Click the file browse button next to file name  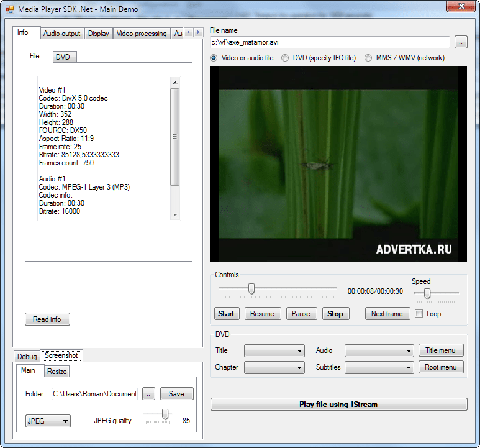pyautogui.click(x=460, y=42)
